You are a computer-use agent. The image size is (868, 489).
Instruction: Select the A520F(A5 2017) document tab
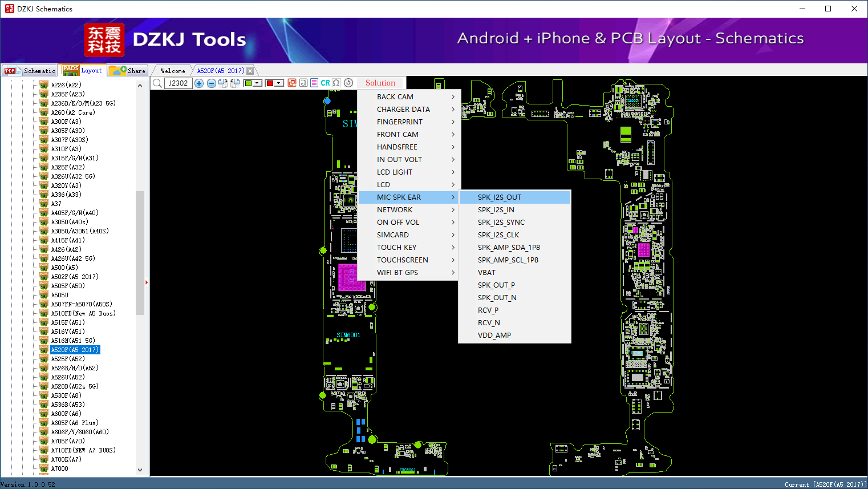coord(221,71)
